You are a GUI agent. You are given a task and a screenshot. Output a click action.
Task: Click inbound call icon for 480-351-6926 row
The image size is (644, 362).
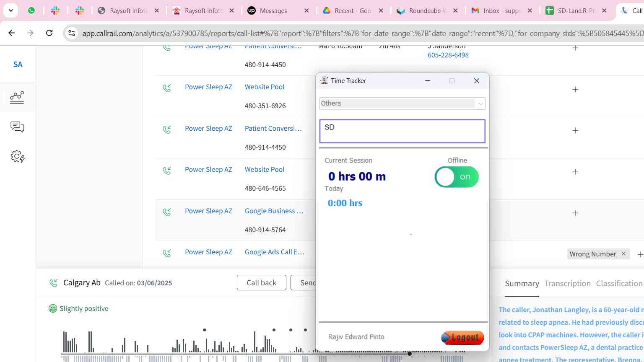point(167,88)
